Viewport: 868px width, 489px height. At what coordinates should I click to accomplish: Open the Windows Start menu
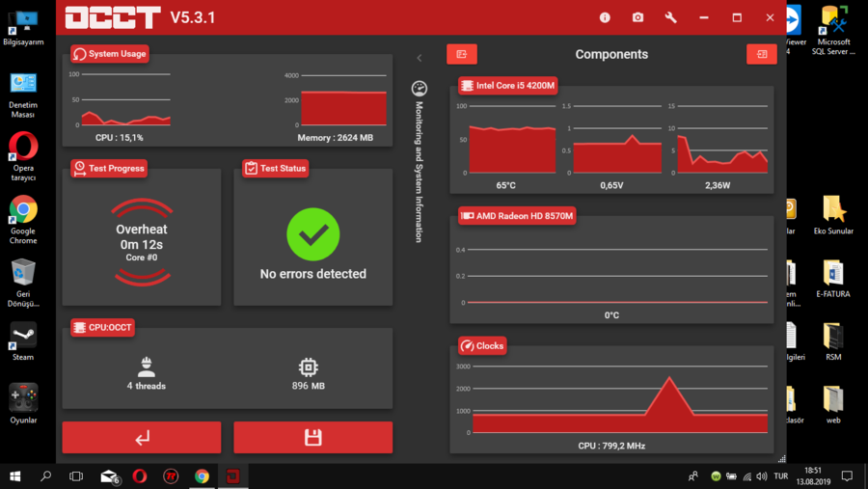(x=14, y=476)
